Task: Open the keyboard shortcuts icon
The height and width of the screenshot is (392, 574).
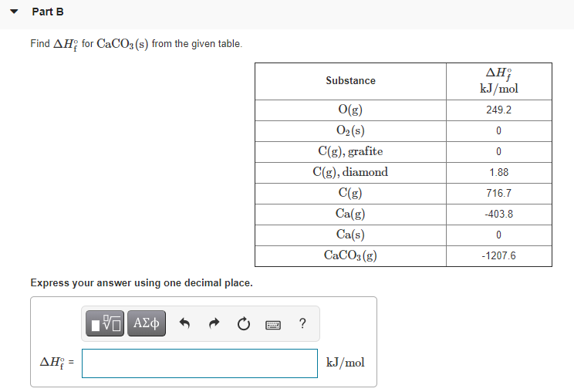Action: pyautogui.click(x=273, y=325)
